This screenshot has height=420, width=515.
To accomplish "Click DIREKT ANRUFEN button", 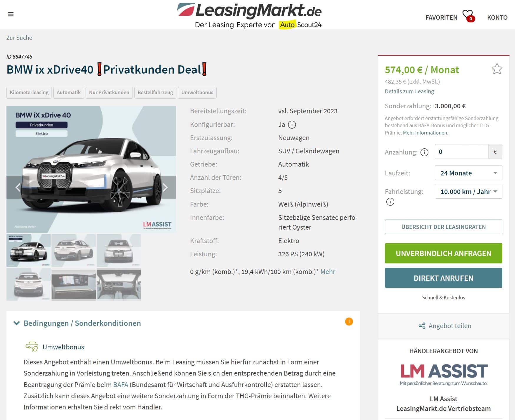I will coord(443,278).
